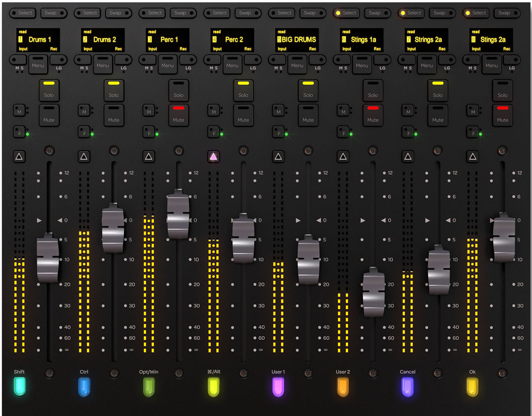The width and height of the screenshot is (532, 416).
Task: Click the yellow Ok button
Action: pyautogui.click(x=472, y=387)
